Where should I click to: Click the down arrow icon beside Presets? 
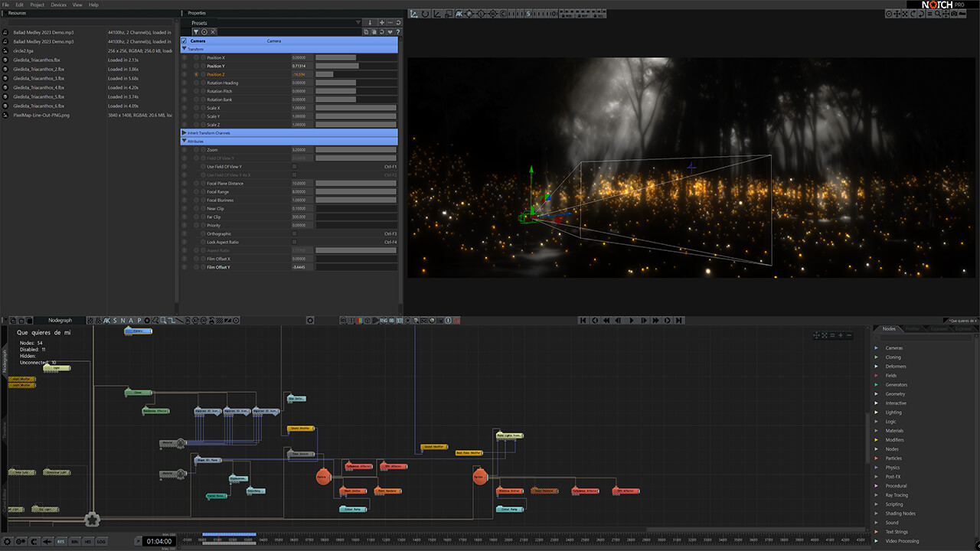pos(370,23)
